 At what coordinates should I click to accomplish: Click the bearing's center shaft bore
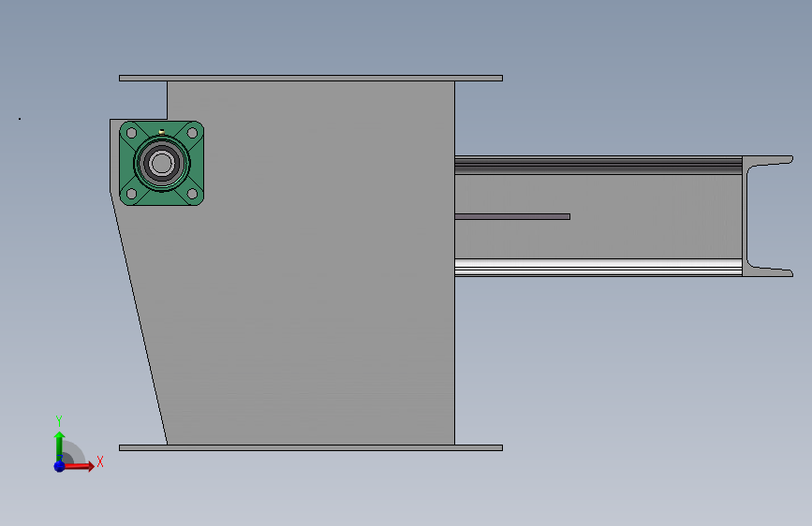[162, 163]
